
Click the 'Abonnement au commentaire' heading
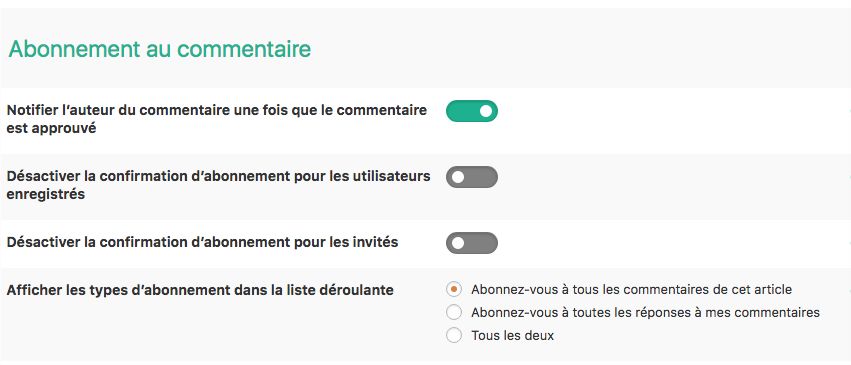click(160, 49)
